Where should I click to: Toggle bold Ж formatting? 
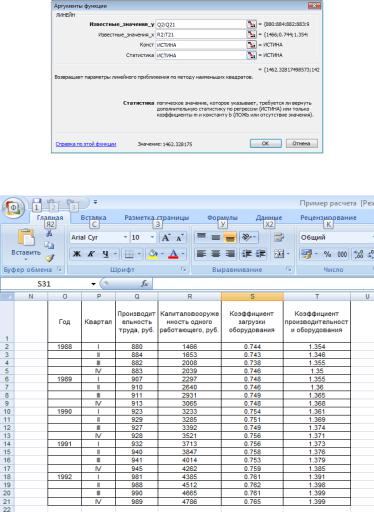coord(77,254)
